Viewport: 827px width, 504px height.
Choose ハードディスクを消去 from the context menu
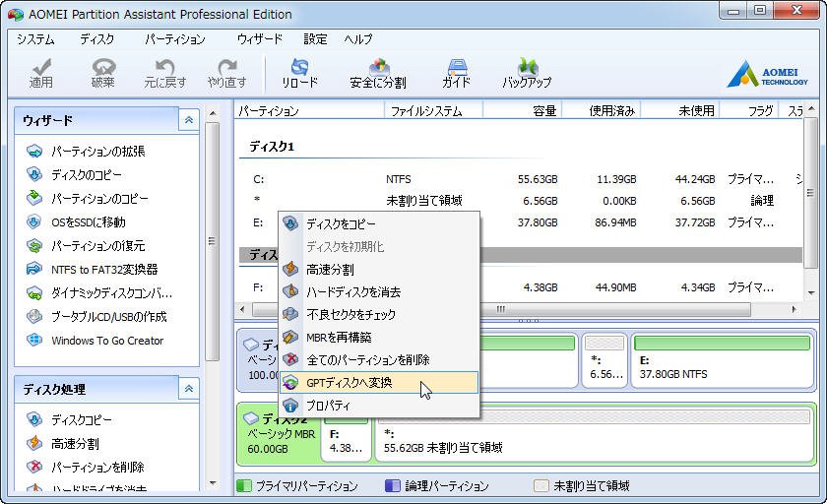tap(379, 292)
